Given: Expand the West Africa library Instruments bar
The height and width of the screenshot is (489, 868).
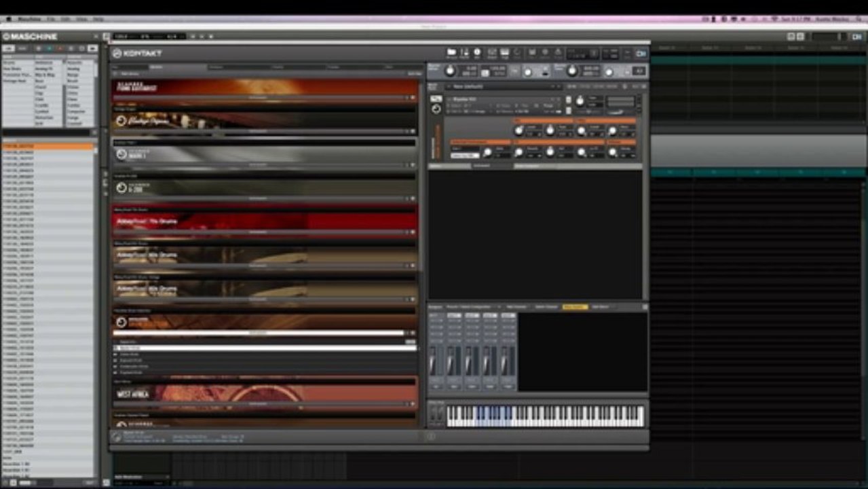Looking at the screenshot, I should click(x=258, y=403).
